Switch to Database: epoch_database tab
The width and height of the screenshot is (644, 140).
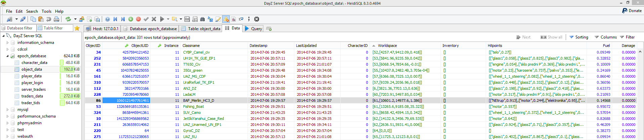point(149,28)
